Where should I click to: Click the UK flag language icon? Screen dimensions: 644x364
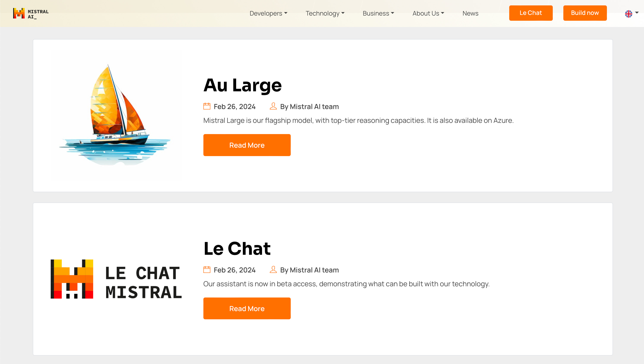tap(628, 13)
